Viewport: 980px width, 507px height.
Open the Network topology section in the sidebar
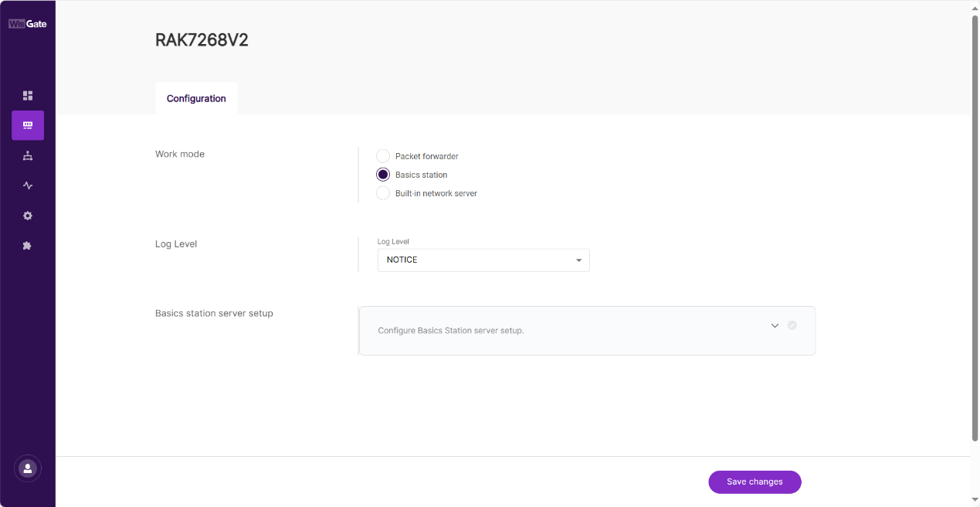pyautogui.click(x=28, y=155)
